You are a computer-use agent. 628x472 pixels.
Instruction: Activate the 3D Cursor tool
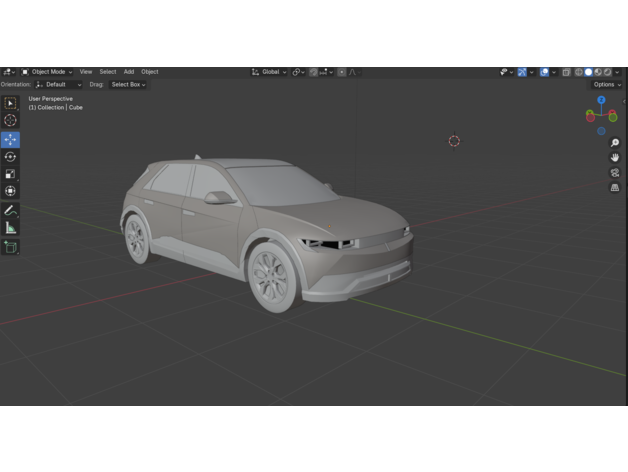click(x=11, y=120)
